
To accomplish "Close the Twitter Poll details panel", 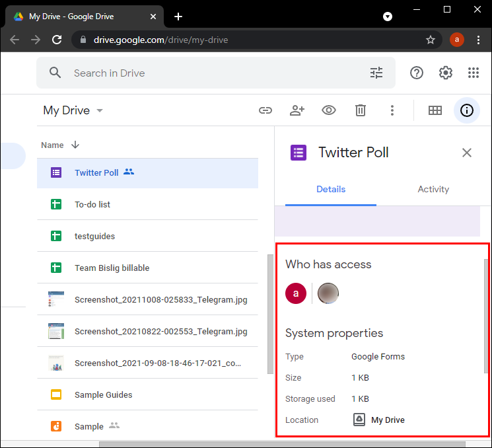I will click(467, 153).
